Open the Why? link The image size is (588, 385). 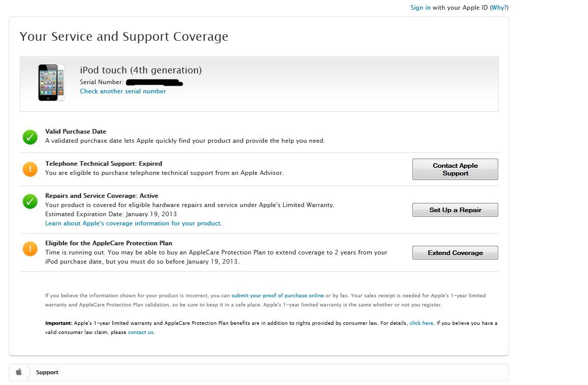pos(499,8)
